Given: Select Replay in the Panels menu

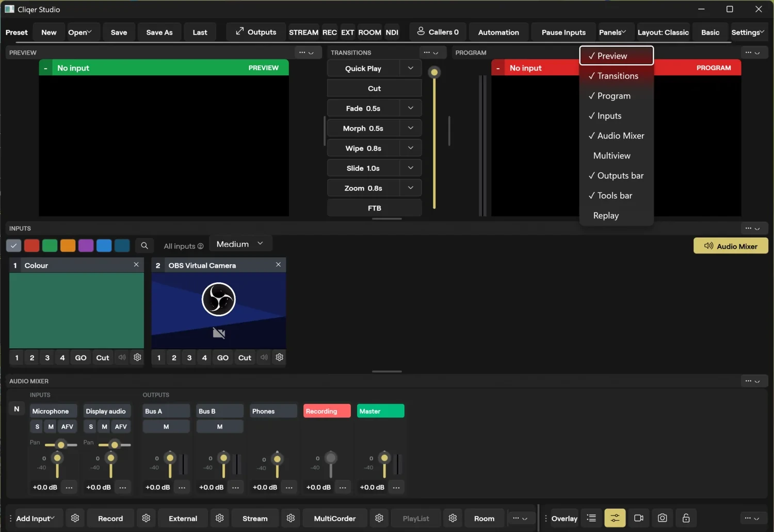Looking at the screenshot, I should [x=617, y=216].
